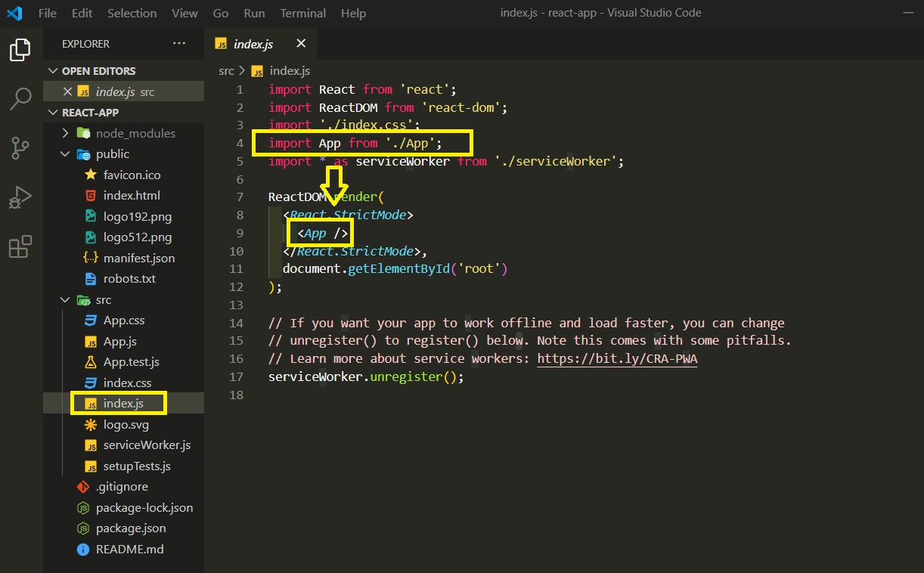The image size is (924, 573).
Task: Click the braces icon beside manifest.json
Action: click(x=90, y=258)
